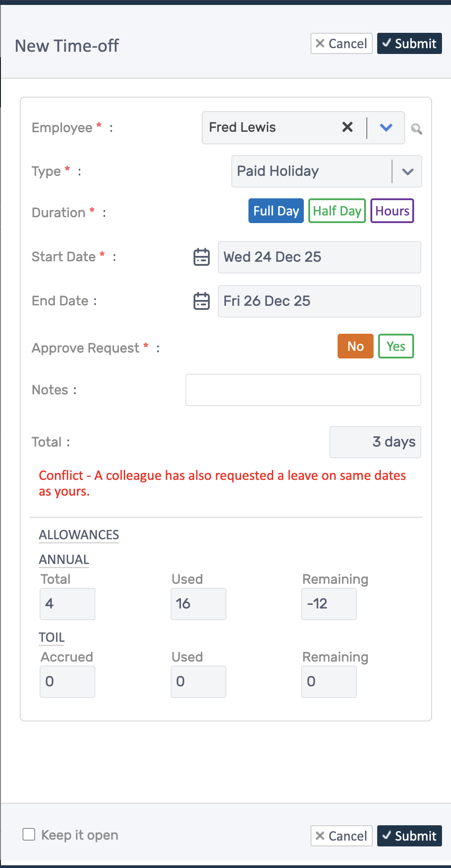Click the X icon in bottom Cancel
The image size is (451, 868).
click(x=320, y=836)
